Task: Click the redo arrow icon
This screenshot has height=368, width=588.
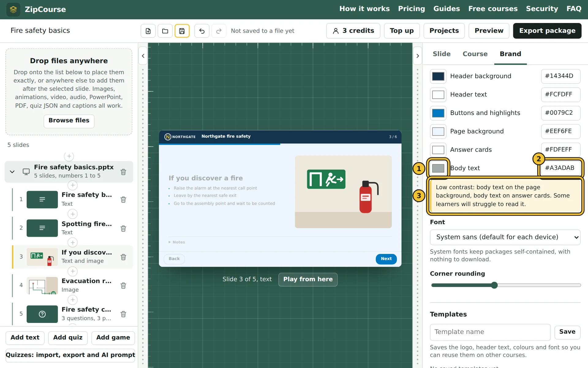Action: [219, 31]
